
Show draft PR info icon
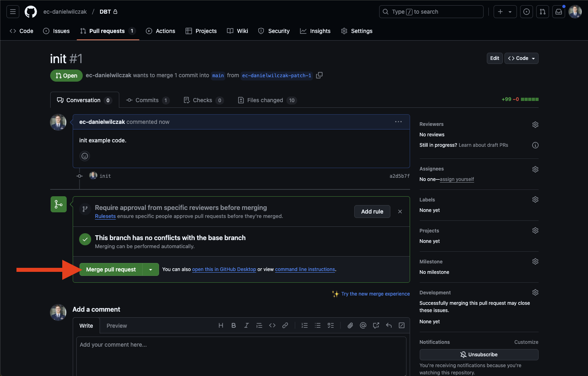point(535,145)
